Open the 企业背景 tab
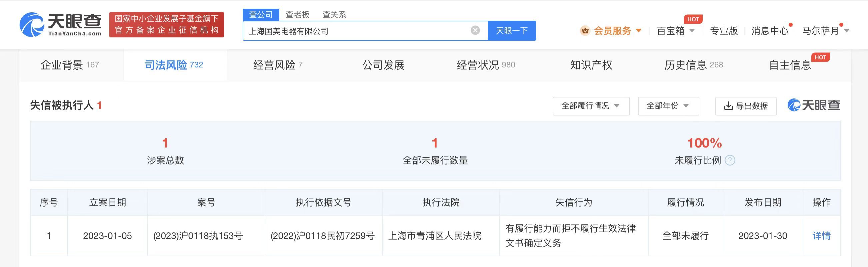 click(70, 65)
